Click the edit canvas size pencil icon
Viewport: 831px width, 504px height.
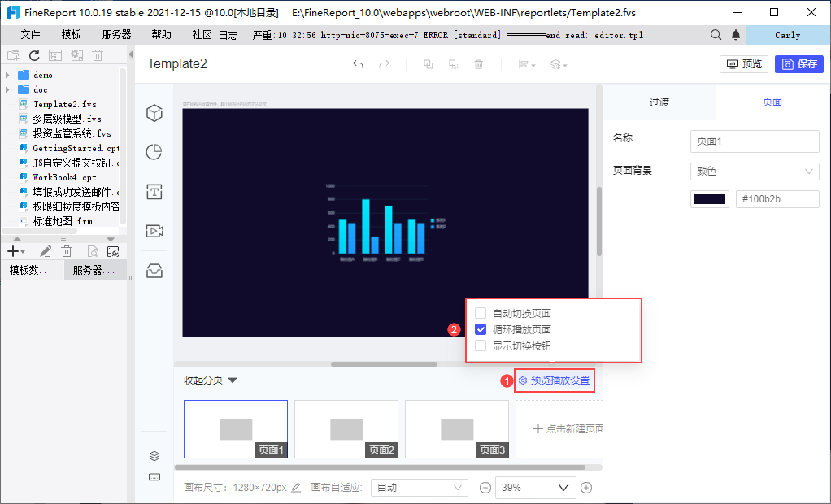pos(296,487)
